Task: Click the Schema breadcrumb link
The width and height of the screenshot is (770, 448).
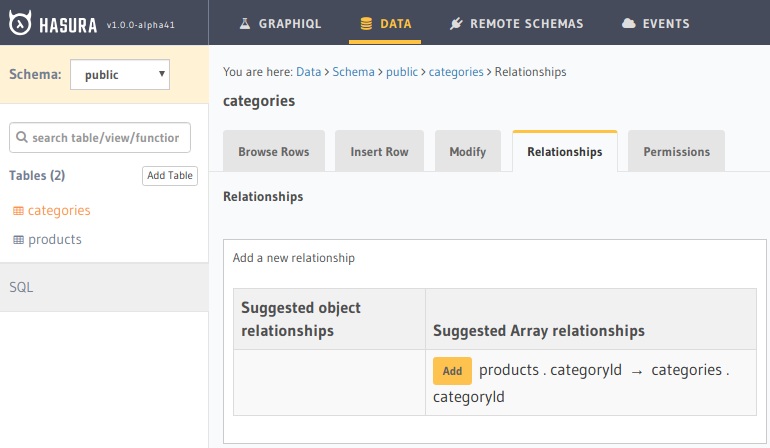Action: (354, 72)
